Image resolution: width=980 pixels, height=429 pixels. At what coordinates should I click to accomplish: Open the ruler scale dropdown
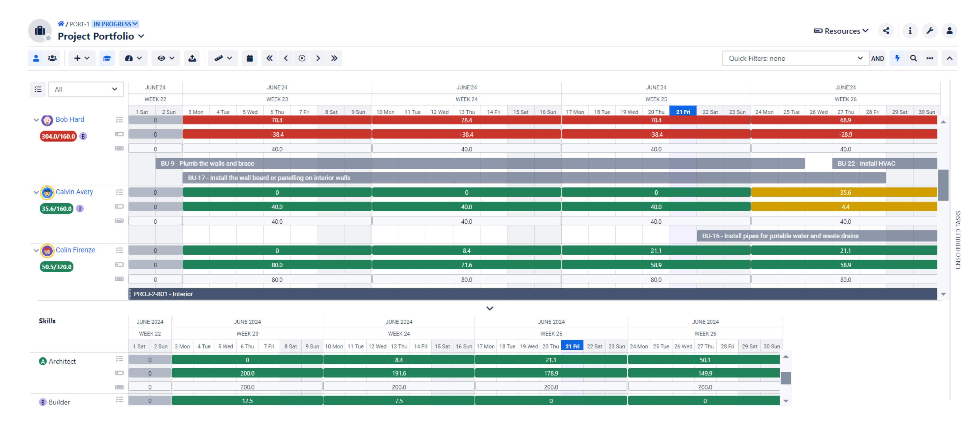(223, 58)
